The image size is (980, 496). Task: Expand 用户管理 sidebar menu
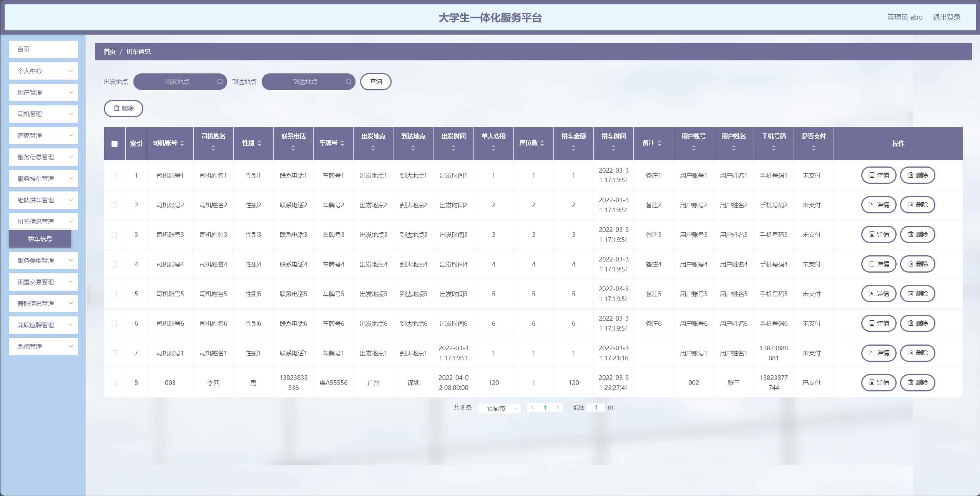(x=43, y=92)
